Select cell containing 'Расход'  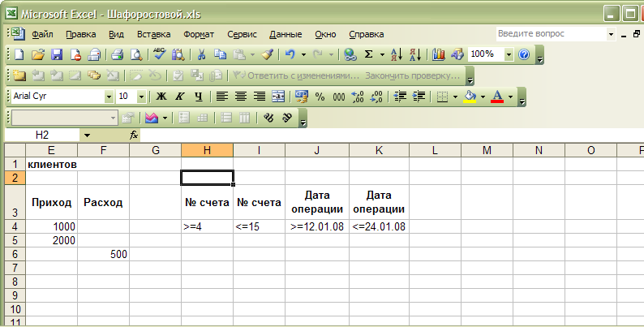(x=103, y=202)
